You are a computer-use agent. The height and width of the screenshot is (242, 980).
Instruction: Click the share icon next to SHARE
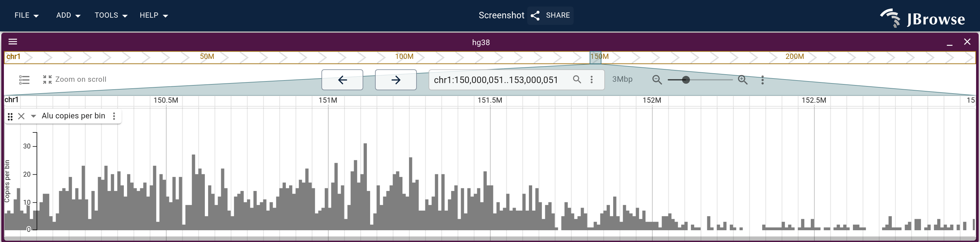pyautogui.click(x=535, y=16)
